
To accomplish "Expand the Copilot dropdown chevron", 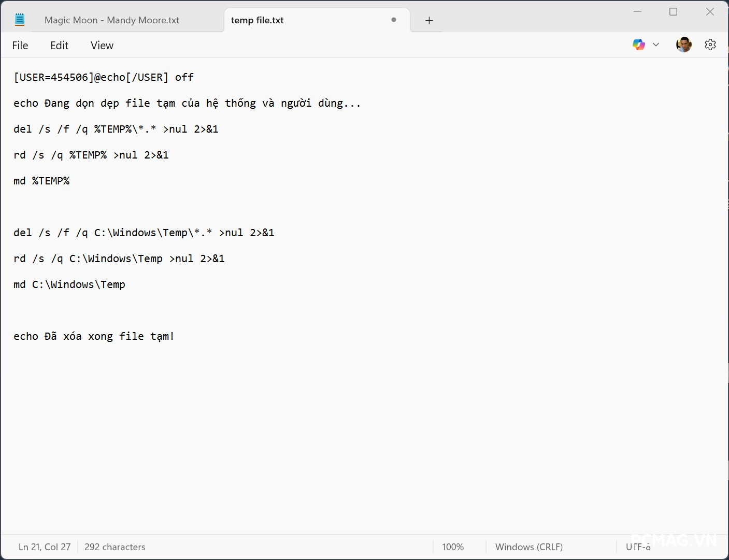I will (656, 45).
